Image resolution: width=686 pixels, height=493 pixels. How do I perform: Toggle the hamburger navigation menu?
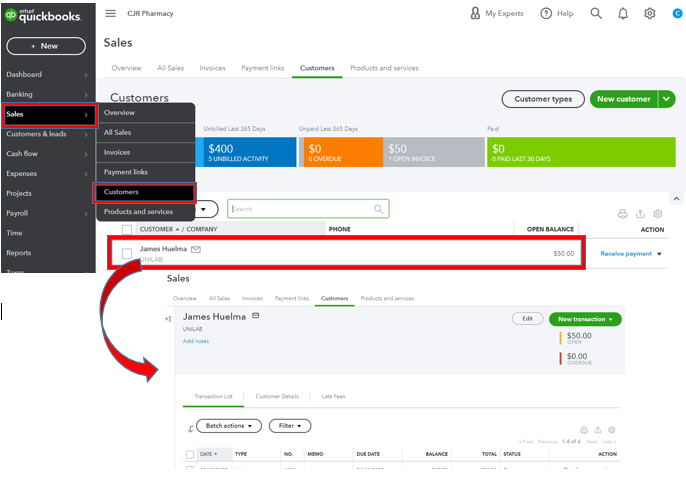(x=111, y=14)
